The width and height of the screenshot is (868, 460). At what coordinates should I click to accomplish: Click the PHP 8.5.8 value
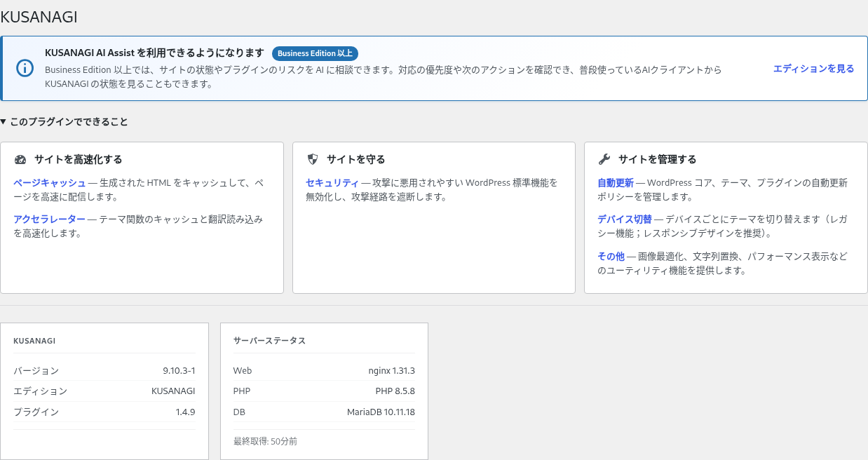click(x=395, y=391)
